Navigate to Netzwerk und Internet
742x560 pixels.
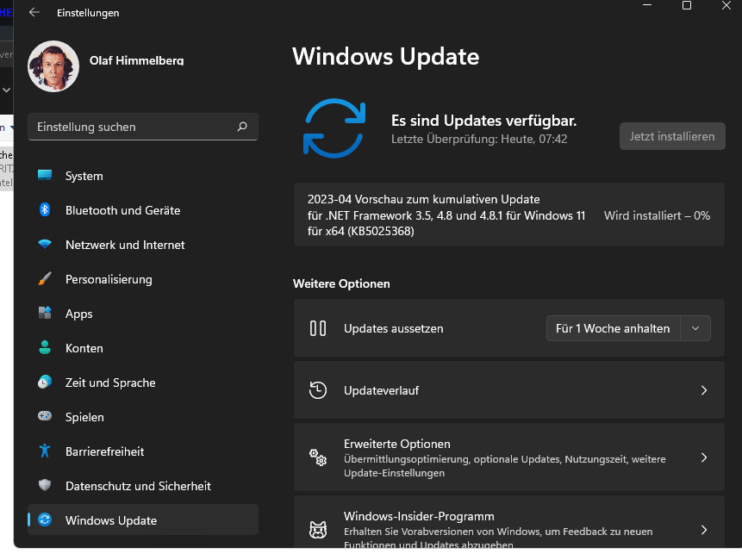[143, 245]
